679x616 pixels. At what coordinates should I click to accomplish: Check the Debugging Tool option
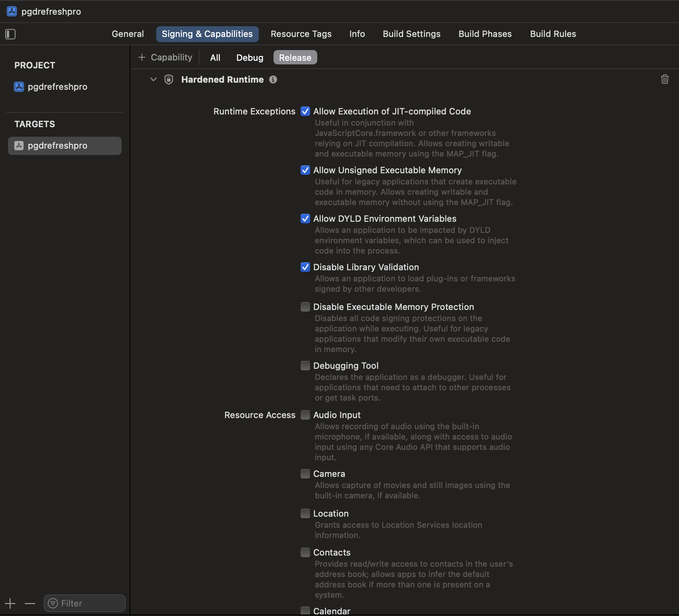pyautogui.click(x=305, y=366)
